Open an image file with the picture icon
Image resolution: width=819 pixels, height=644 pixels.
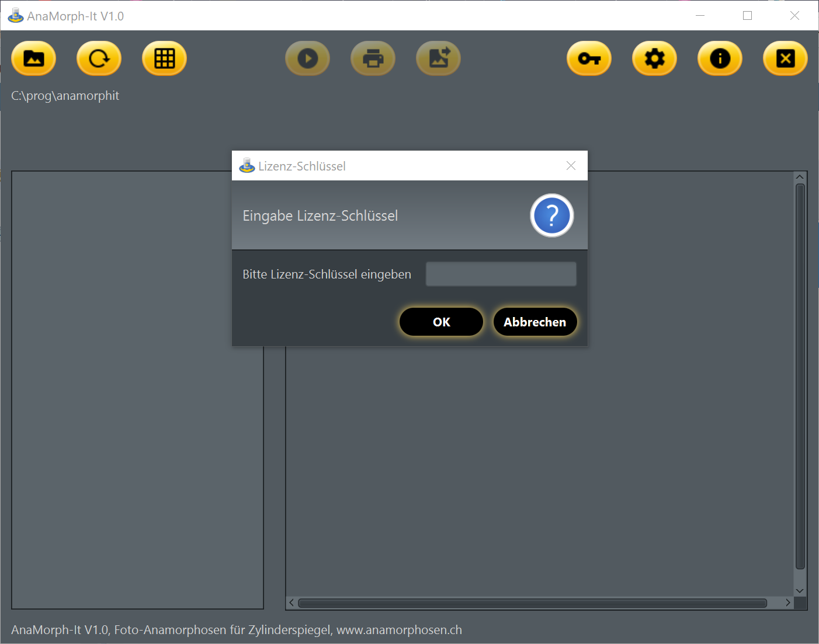coord(34,59)
